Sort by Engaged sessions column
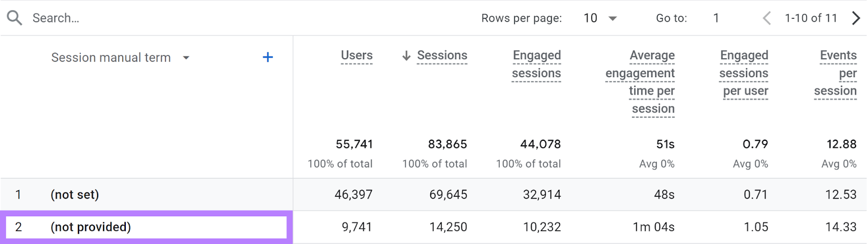The width and height of the screenshot is (868, 244). (x=537, y=64)
